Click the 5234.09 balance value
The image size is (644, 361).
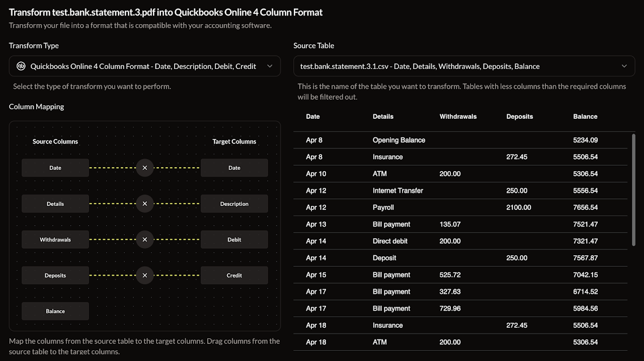585,140
